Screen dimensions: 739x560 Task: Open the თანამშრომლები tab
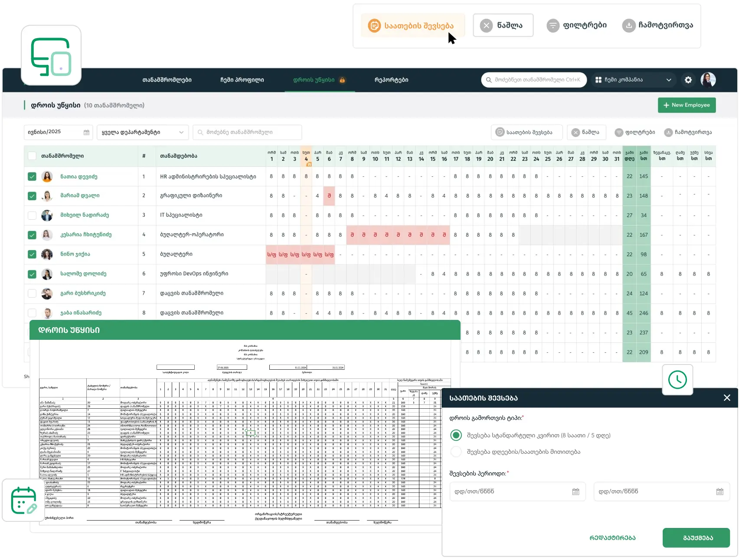[x=167, y=80]
